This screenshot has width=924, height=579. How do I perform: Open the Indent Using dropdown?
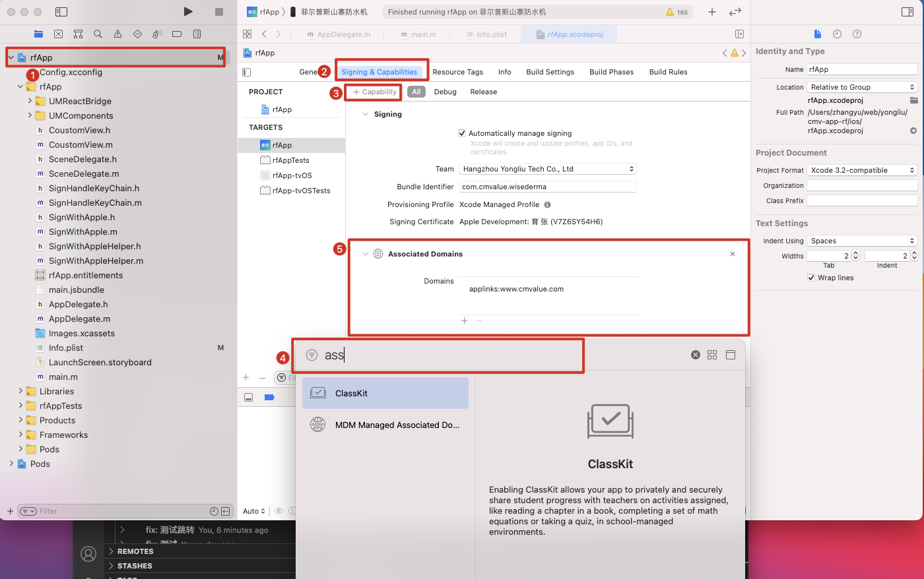click(862, 241)
